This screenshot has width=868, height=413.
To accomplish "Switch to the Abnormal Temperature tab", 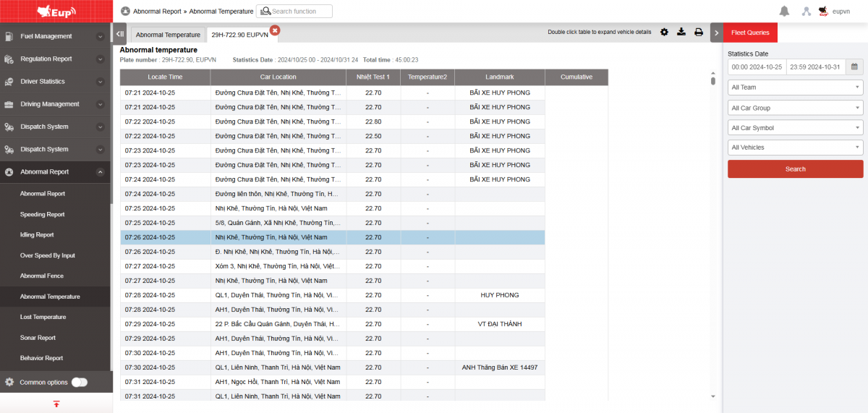I will (168, 35).
